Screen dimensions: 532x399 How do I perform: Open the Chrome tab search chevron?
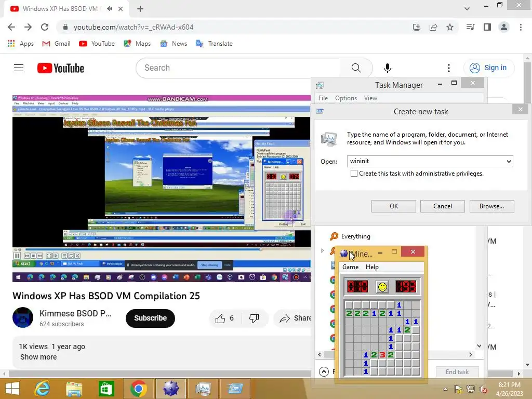point(467,9)
